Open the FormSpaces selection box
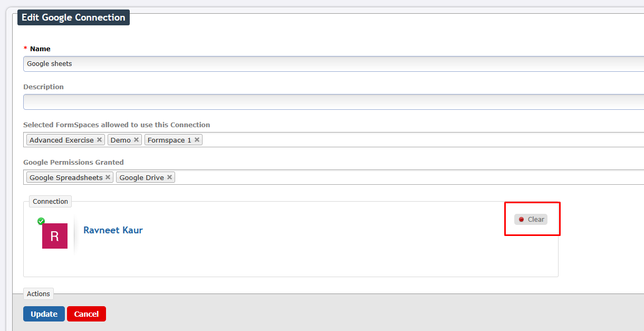The width and height of the screenshot is (644, 331). (333, 140)
